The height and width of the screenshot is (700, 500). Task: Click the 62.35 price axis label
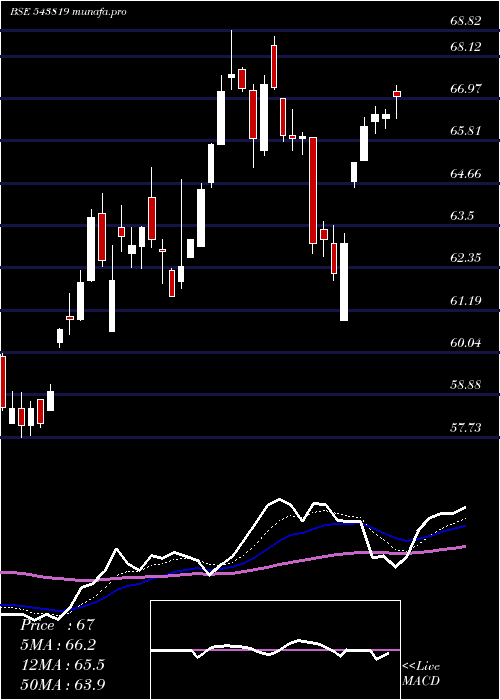click(x=466, y=258)
